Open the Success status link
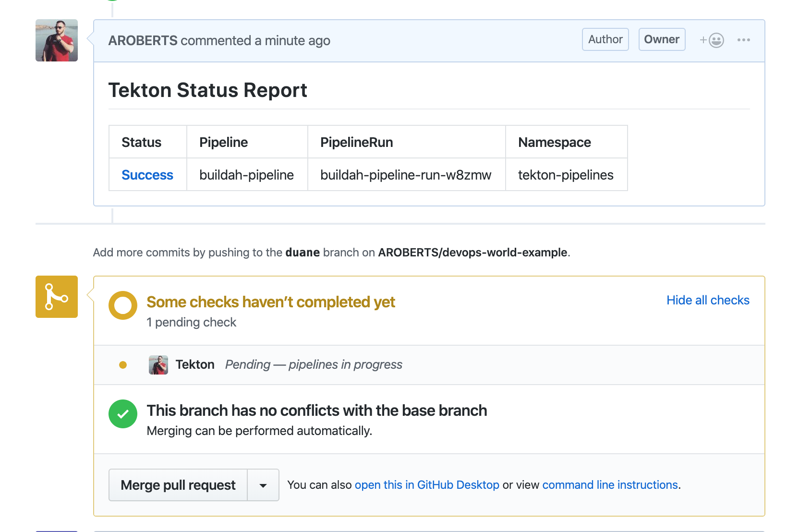799x532 pixels. tap(147, 175)
